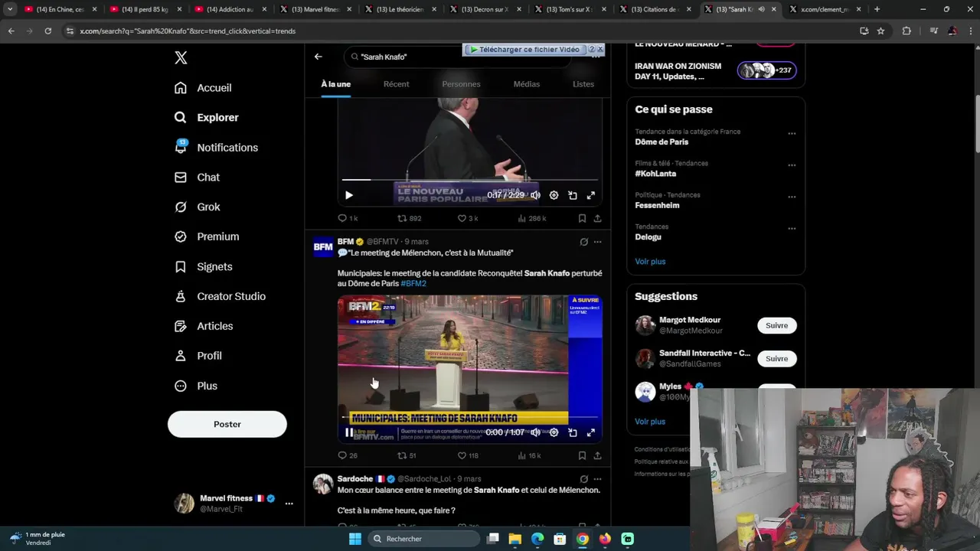This screenshot has width=980, height=551.
Task: Seek on the top video progress bar
Action: coord(470,181)
